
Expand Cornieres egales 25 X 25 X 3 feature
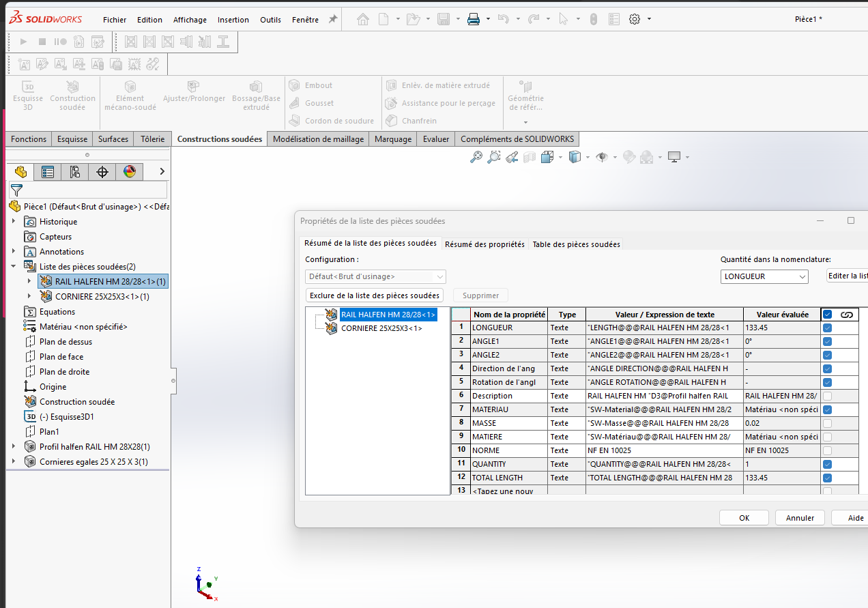(14, 462)
